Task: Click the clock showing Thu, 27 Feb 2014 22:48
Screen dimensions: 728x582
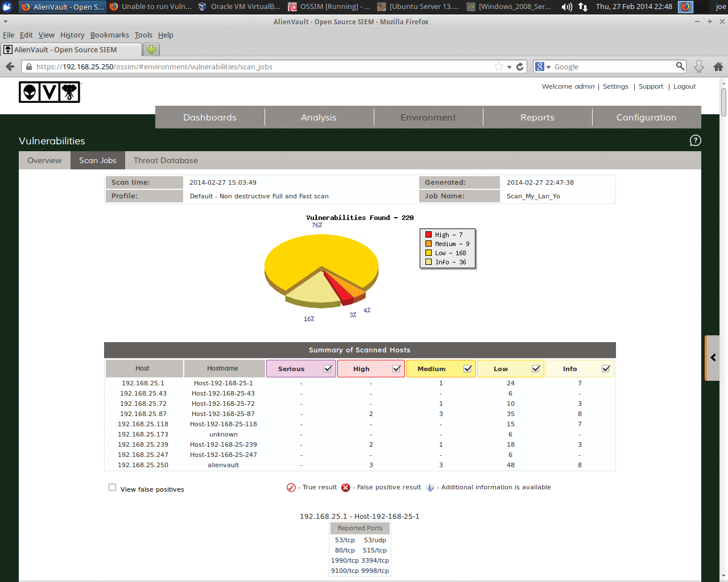Action: 634,7
